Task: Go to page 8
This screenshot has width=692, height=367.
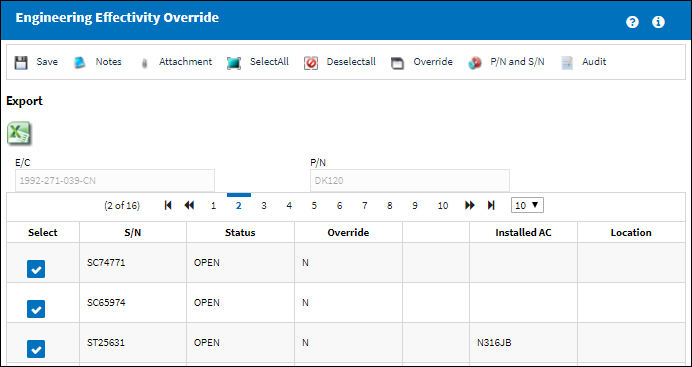Action: 390,206
